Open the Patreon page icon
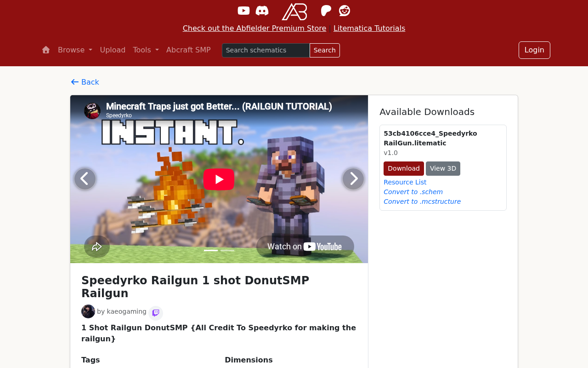 (x=326, y=11)
